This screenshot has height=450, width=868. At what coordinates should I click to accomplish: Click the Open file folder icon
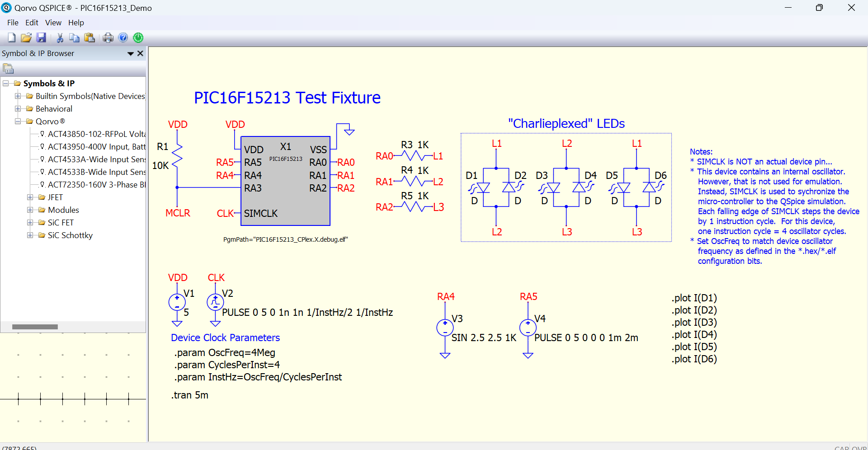tap(26, 37)
